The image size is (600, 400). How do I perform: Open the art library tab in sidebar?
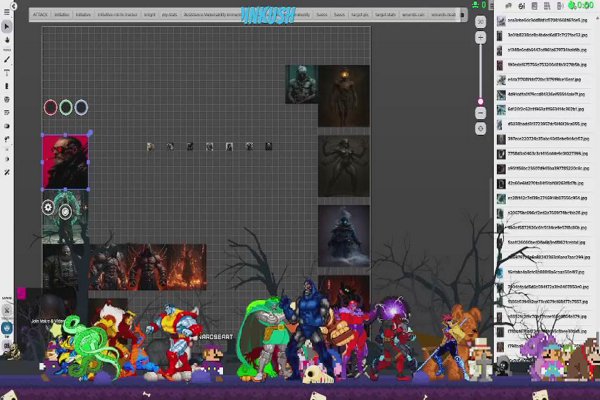point(522,6)
